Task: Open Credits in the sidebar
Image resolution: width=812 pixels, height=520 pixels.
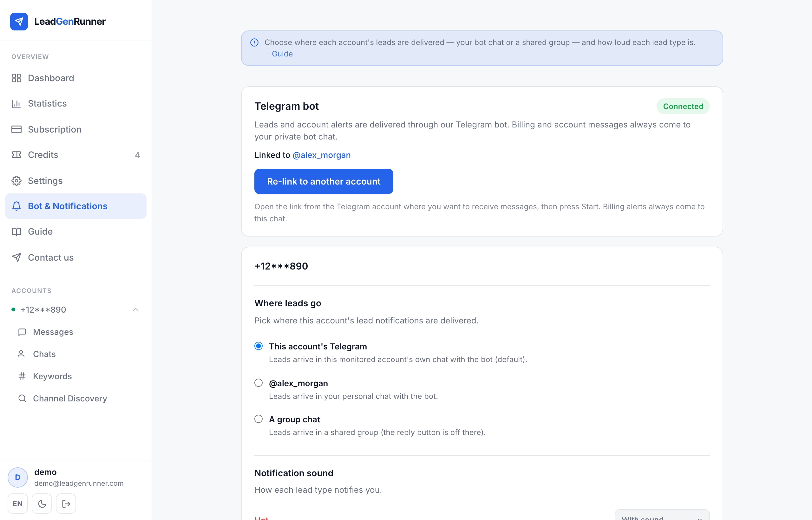Action: [x=76, y=155]
